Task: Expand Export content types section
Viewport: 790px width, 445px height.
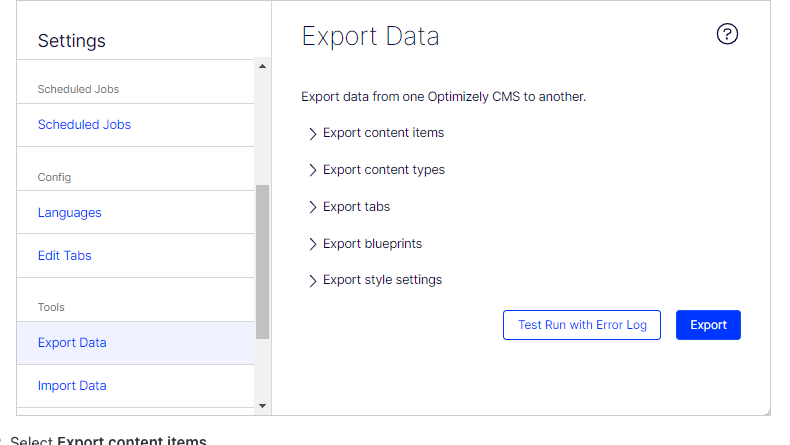Action: (376, 170)
